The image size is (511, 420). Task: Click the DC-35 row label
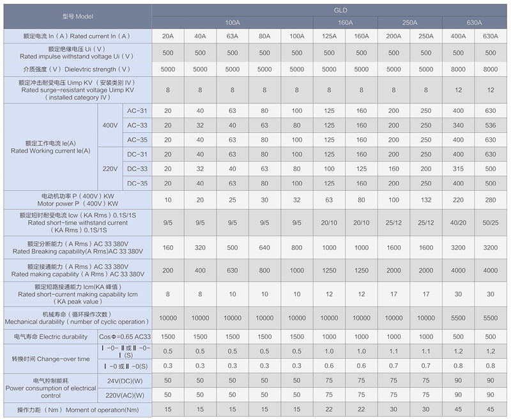click(137, 183)
